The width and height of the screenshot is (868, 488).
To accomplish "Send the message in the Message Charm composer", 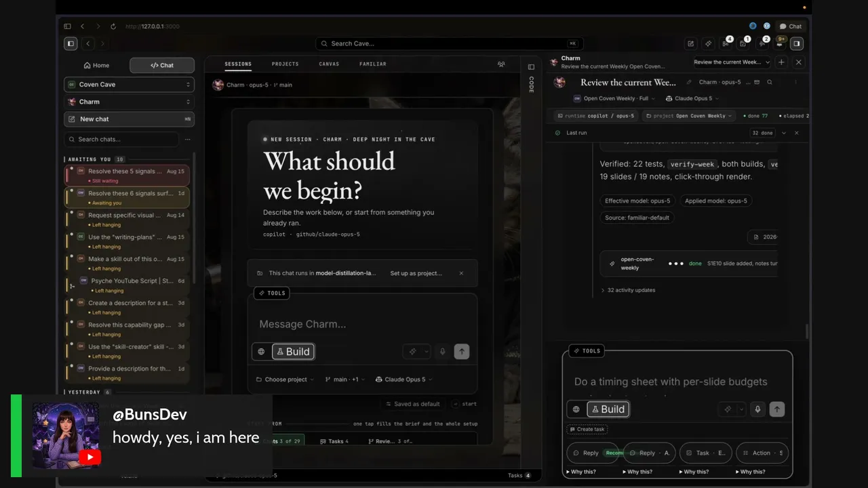I will [462, 352].
